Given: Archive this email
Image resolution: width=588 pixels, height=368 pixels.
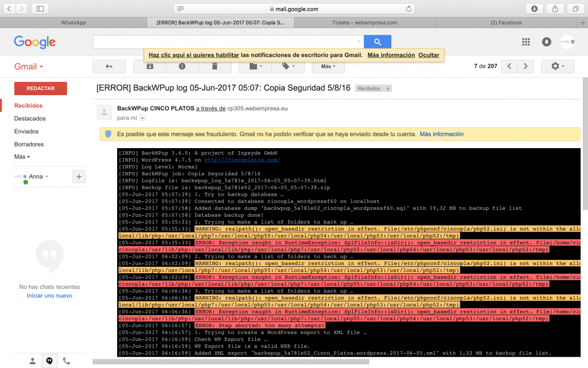Looking at the screenshot, I should point(150,66).
